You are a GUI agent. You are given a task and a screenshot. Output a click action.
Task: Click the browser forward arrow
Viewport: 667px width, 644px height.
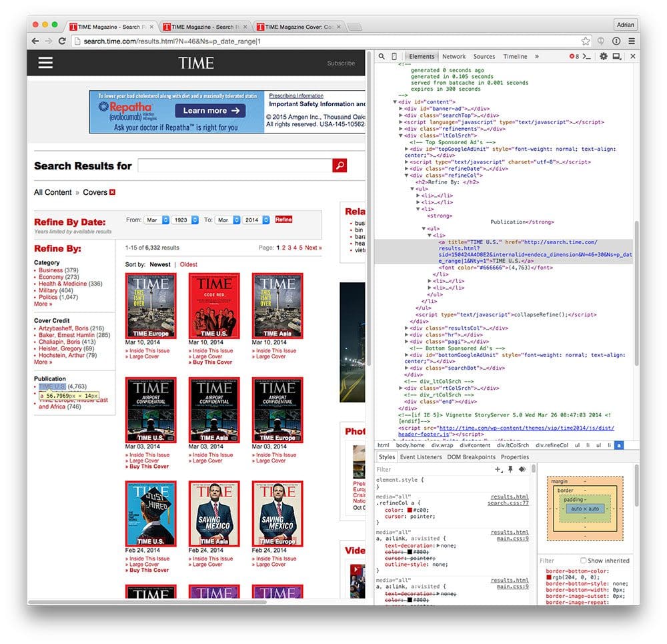tap(49, 41)
